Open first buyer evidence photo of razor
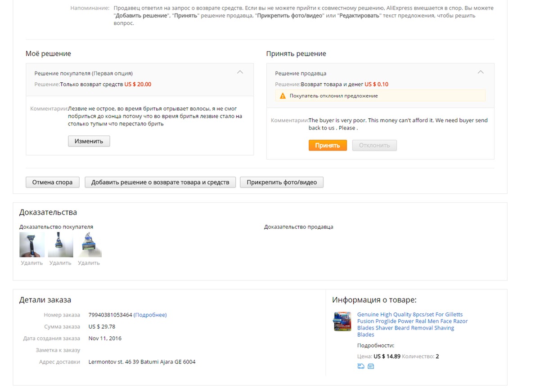This screenshot has width=540, height=392. [x=32, y=245]
